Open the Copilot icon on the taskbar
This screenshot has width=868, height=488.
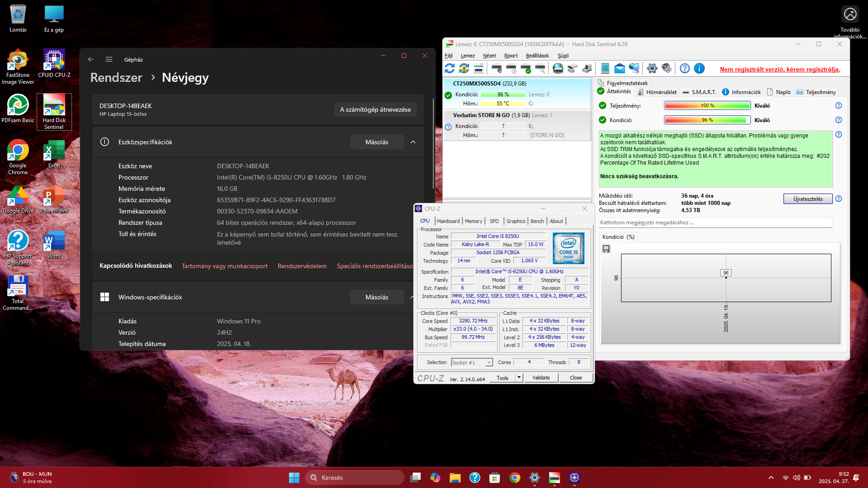point(435,478)
